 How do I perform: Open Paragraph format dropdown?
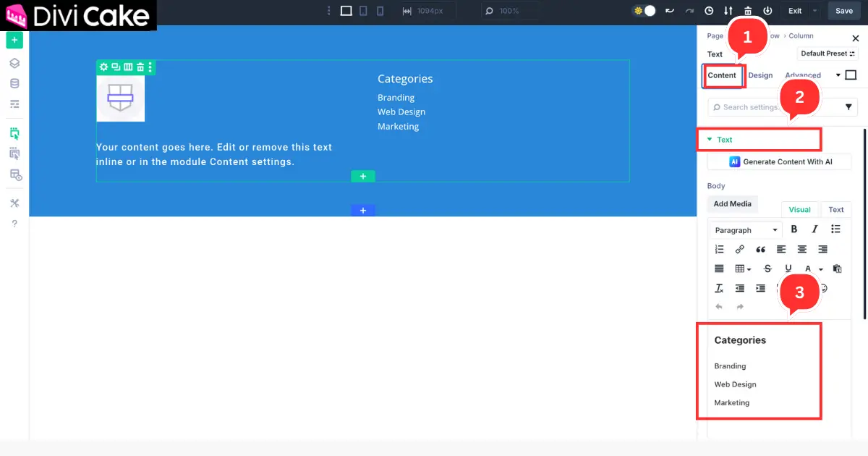[x=745, y=230]
